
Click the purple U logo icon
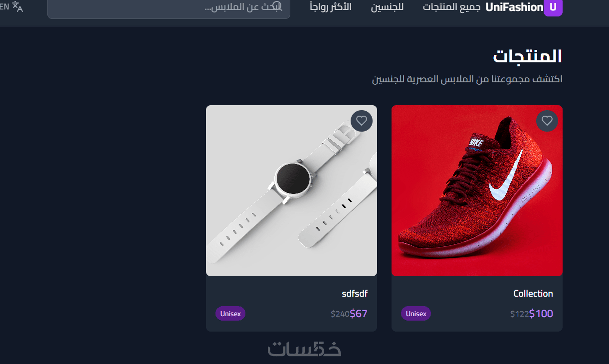pos(553,7)
